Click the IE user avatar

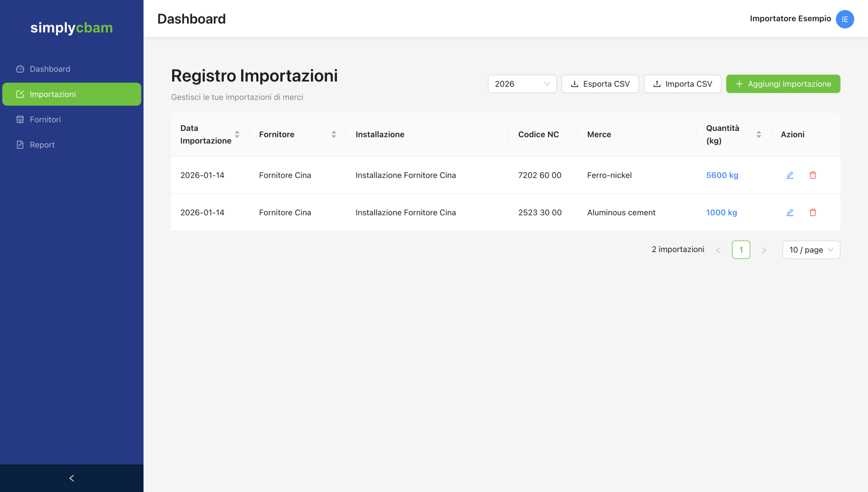(x=845, y=19)
